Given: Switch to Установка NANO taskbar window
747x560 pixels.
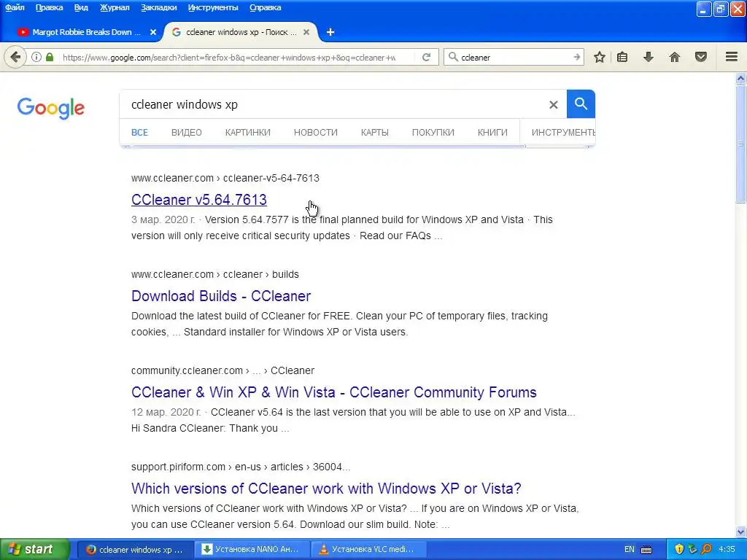Looking at the screenshot, I should click(x=252, y=550).
